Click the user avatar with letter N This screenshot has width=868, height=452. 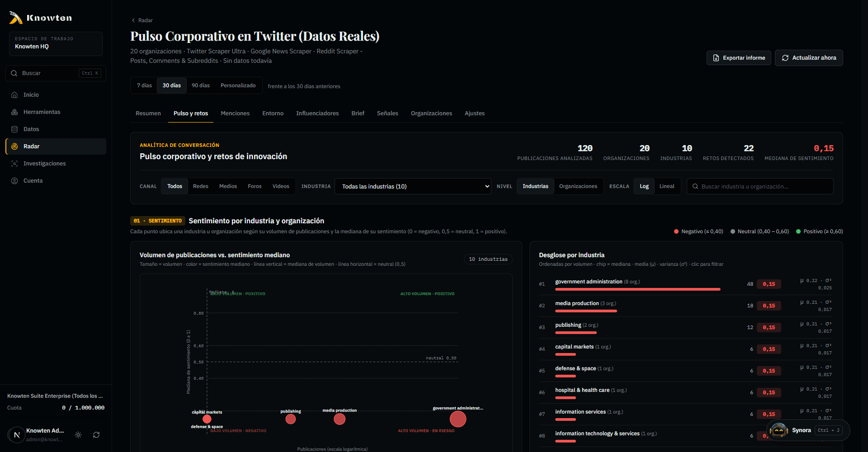pos(17,435)
